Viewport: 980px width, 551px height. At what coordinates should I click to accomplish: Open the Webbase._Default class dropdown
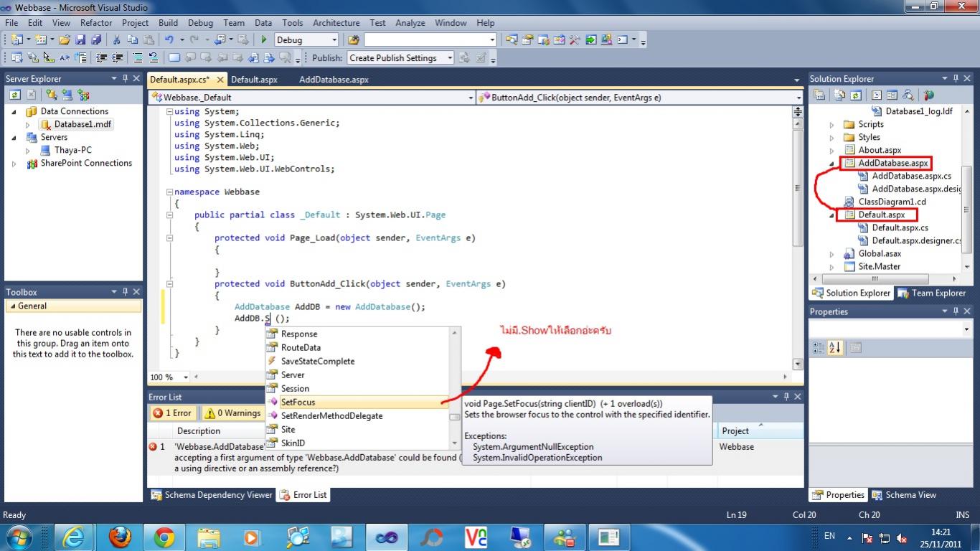point(471,98)
